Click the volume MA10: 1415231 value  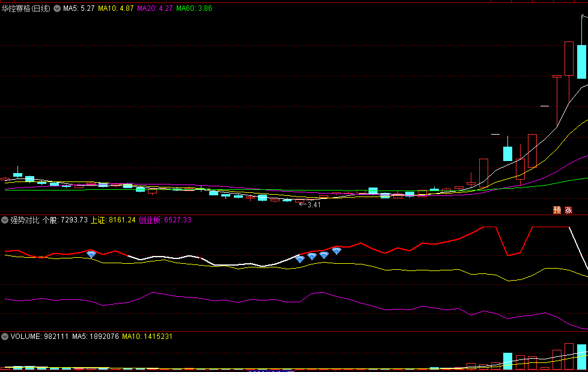147,337
